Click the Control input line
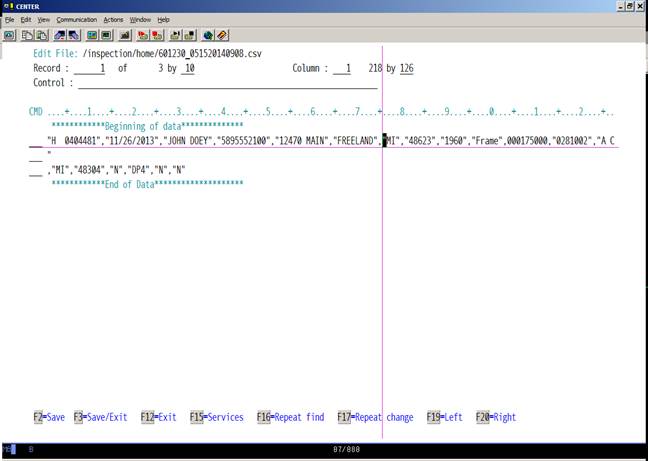This screenshot has height=461, width=648. pos(228,83)
